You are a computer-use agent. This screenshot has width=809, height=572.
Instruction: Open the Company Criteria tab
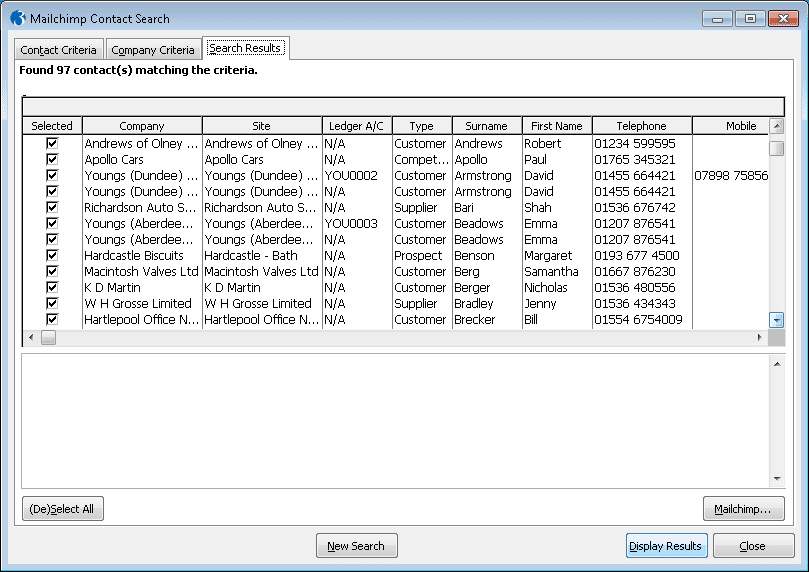153,50
